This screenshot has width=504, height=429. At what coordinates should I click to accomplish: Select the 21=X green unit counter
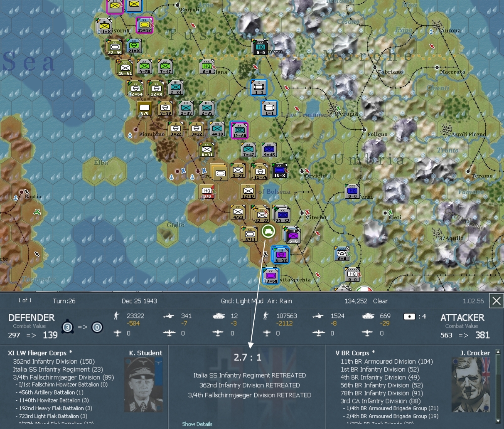pos(134,46)
